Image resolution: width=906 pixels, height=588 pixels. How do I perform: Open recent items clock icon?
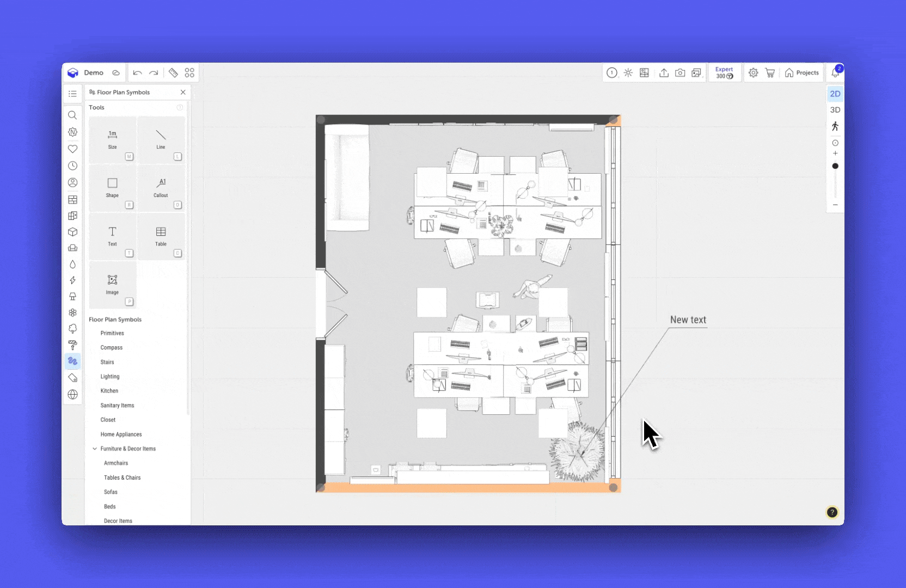72,166
